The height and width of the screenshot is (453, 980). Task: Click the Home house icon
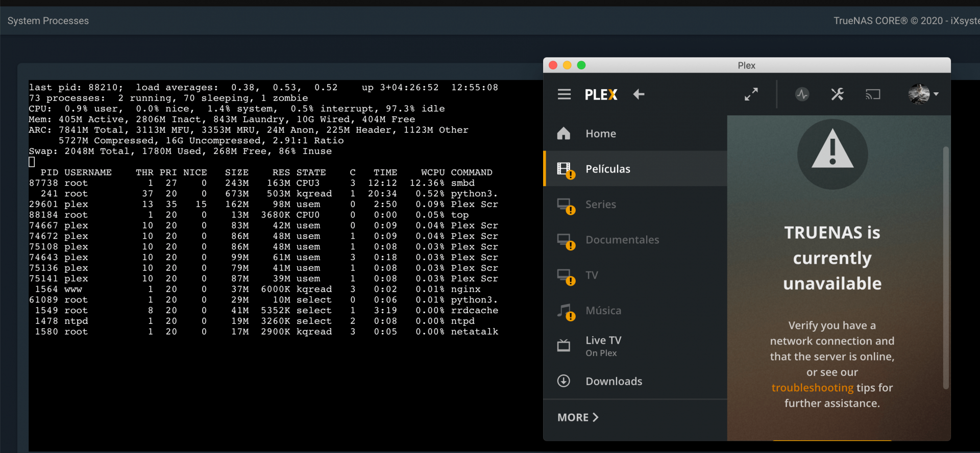[563, 133]
